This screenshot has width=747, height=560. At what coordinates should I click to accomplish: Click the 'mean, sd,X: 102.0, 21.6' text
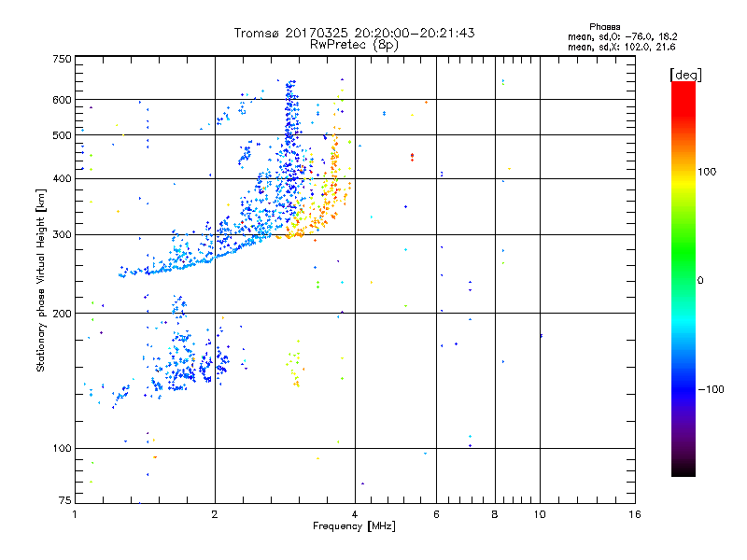621,47
